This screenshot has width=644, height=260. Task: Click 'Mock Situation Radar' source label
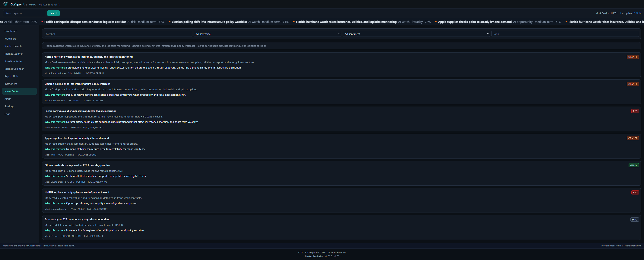pos(55,73)
